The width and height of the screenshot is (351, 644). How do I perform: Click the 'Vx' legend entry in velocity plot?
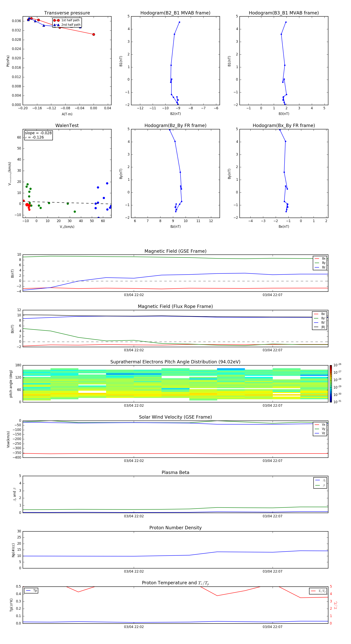pyautogui.click(x=320, y=424)
